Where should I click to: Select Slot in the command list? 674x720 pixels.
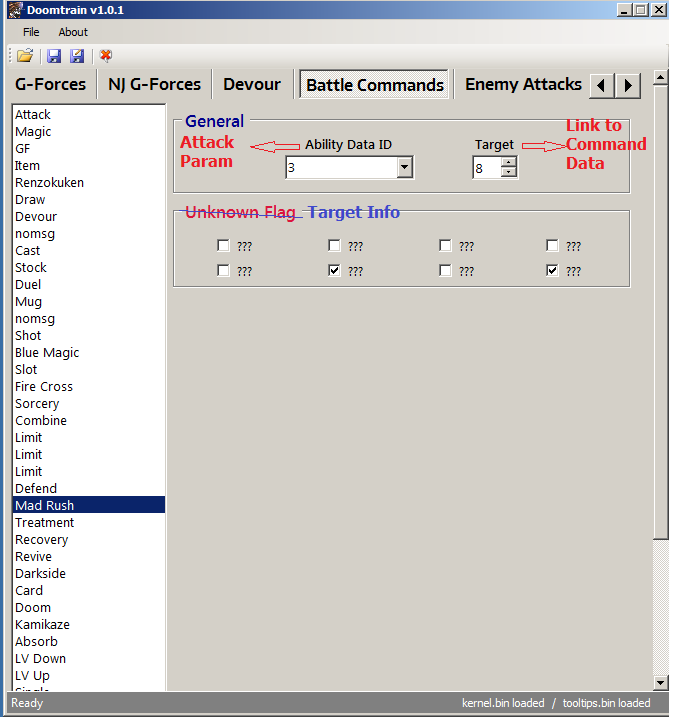pyautogui.click(x=89, y=369)
